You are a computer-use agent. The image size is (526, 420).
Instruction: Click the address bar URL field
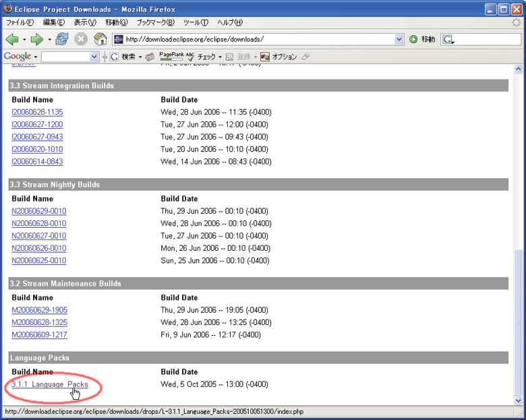pyautogui.click(x=258, y=40)
